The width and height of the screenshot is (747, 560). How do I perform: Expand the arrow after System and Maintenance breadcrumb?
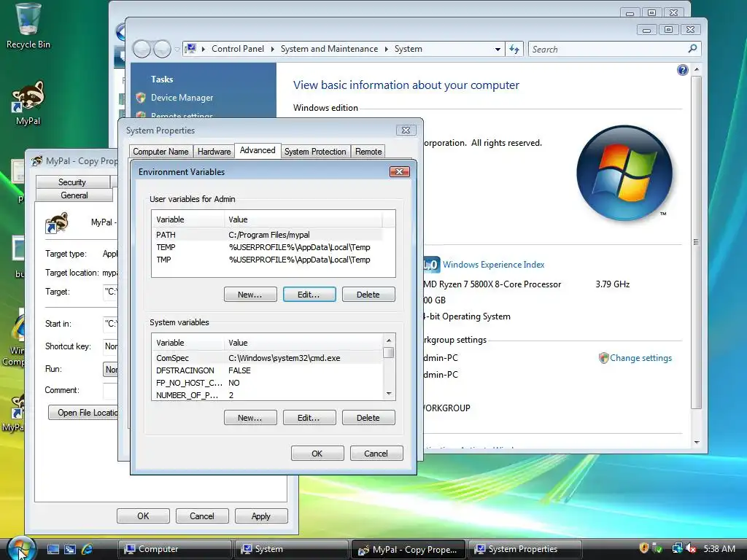point(386,49)
